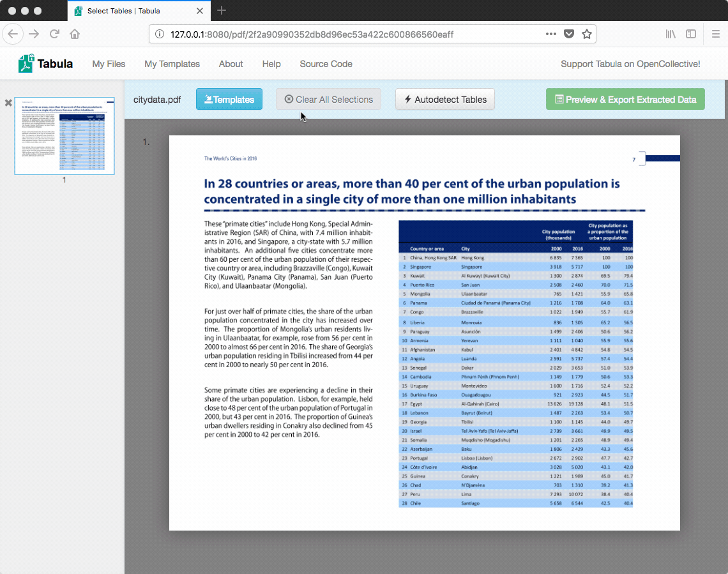Open the Templates dropdown button

coord(229,100)
